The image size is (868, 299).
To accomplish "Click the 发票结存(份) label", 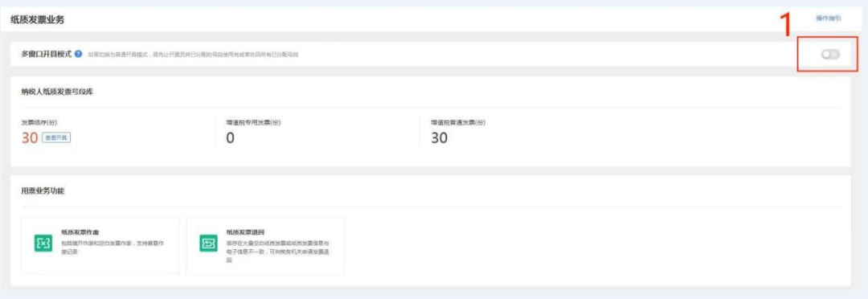I will point(39,122).
